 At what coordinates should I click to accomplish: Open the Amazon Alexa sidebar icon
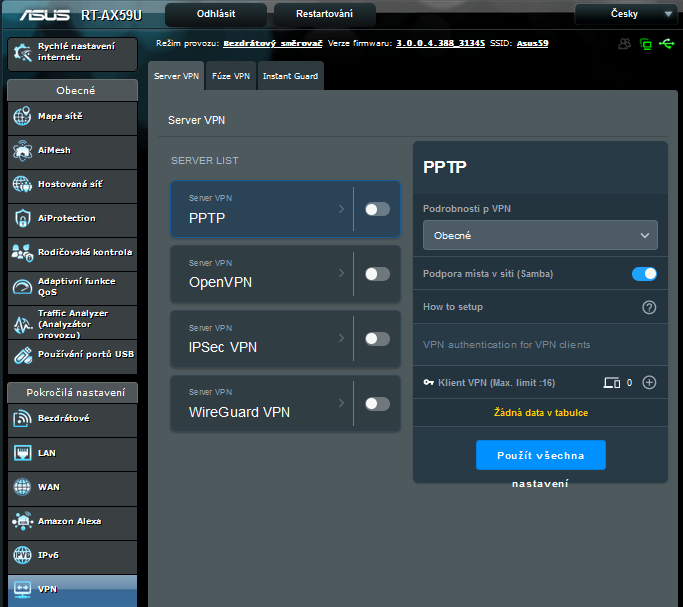click(x=22, y=522)
